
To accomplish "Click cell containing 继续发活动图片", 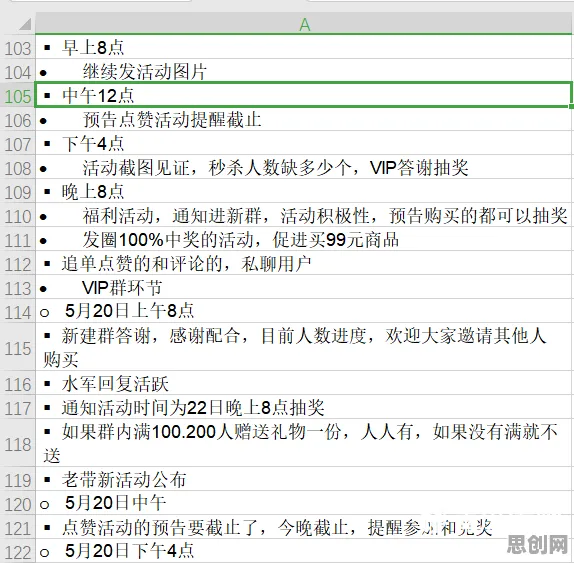I will 303,71.
